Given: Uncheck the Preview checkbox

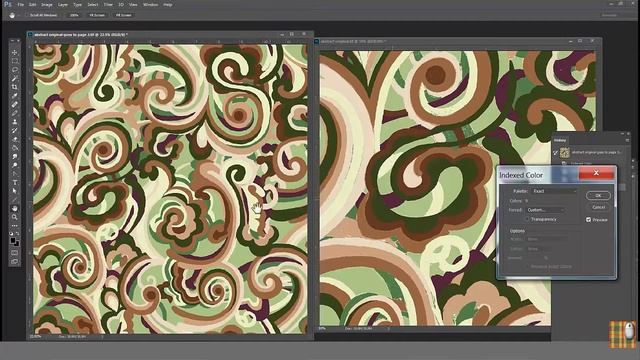Looking at the screenshot, I should [x=589, y=220].
